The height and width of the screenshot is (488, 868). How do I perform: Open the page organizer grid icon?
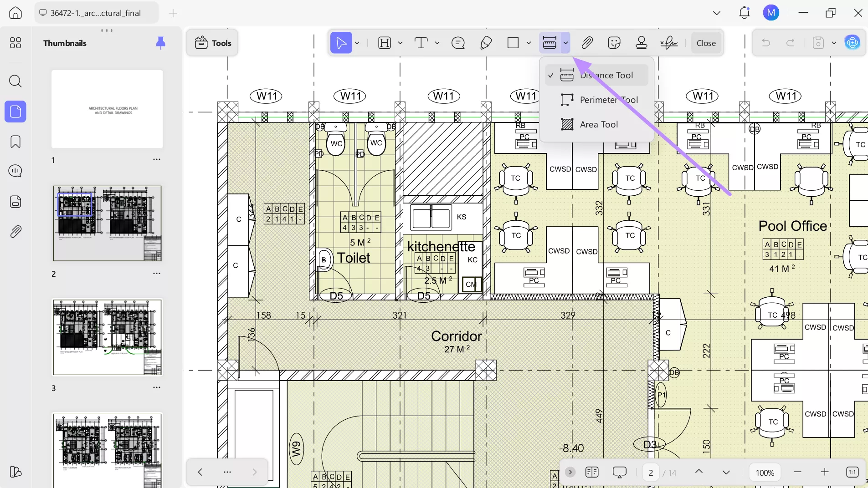click(15, 43)
